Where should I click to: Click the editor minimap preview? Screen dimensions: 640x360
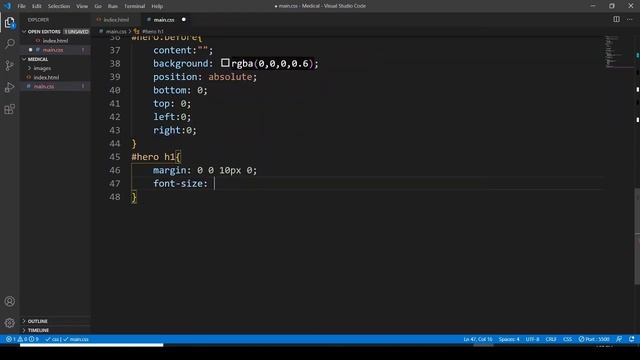pyautogui.click(x=618, y=51)
